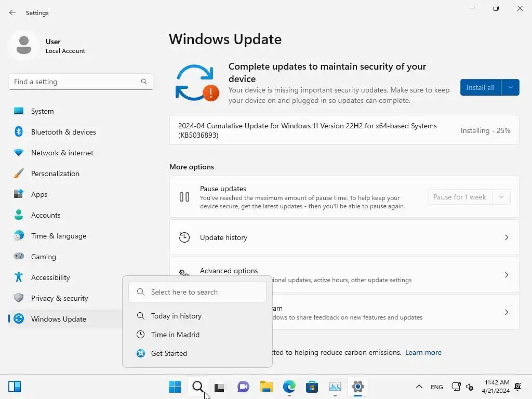
Task: Click the magnifier icon in Find a setting
Action: [144, 82]
